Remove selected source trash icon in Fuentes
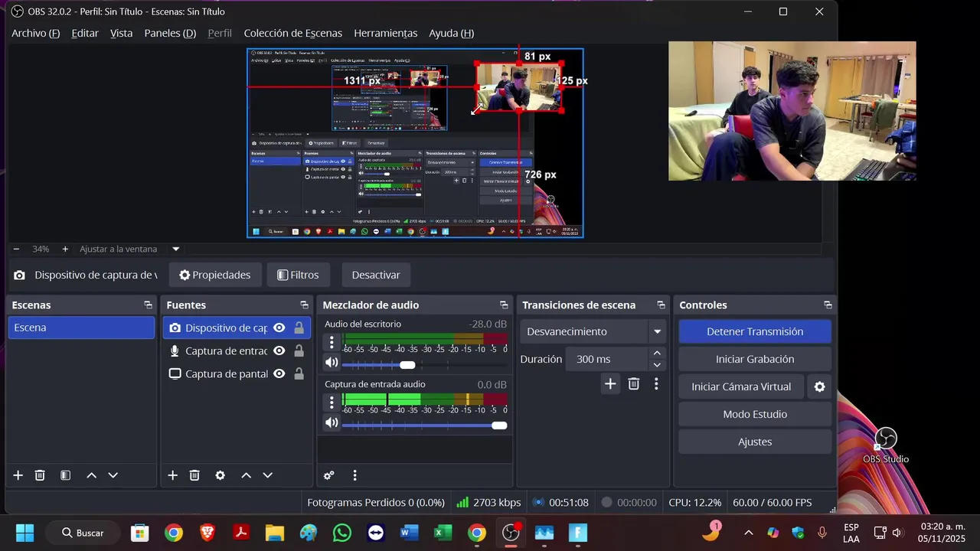Image resolution: width=980 pixels, height=551 pixels. click(194, 475)
